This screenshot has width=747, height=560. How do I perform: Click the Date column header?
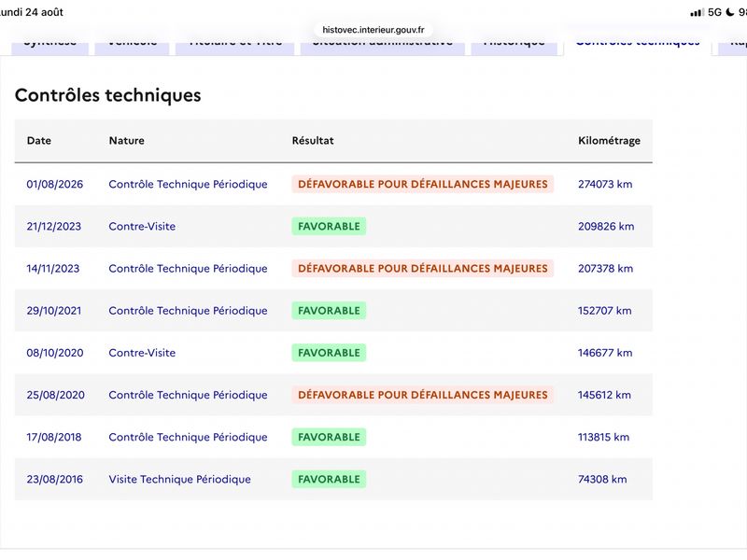coord(39,141)
